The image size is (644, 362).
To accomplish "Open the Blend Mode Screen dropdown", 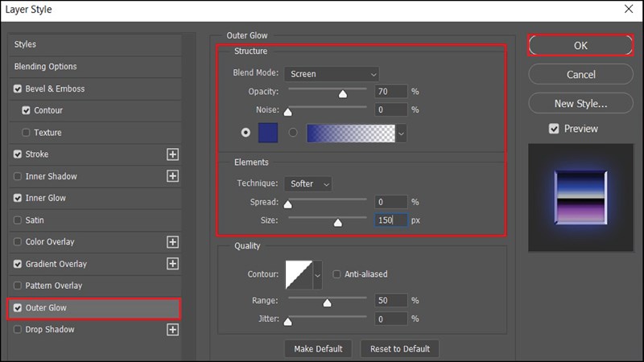I will 332,74.
